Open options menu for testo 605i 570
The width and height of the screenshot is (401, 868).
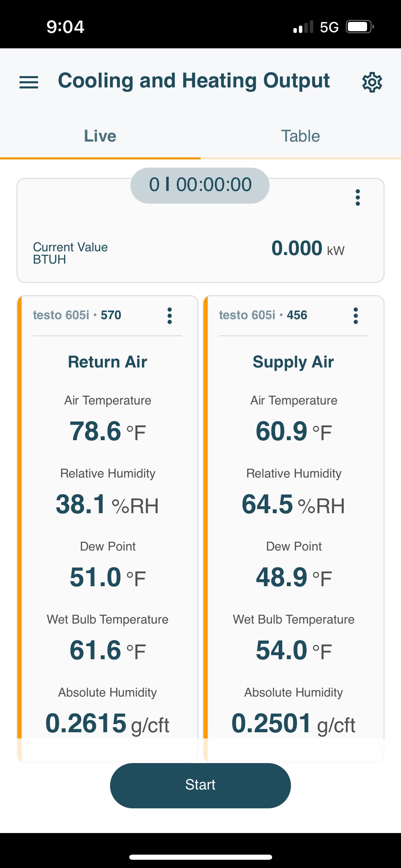(x=170, y=316)
